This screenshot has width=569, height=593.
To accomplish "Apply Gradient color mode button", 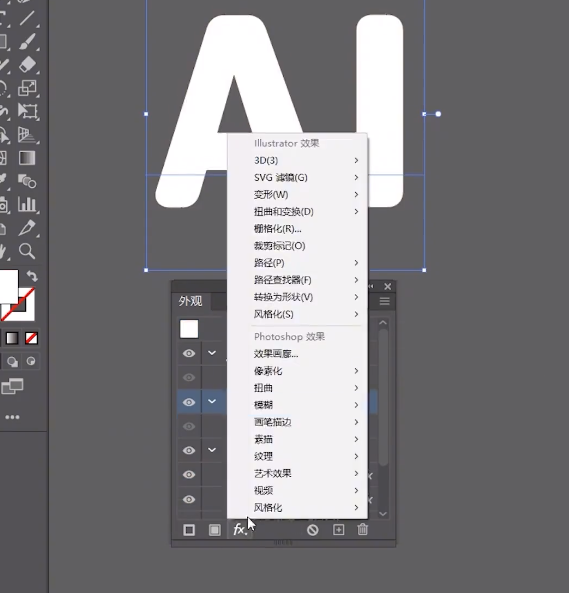I will tap(12, 338).
